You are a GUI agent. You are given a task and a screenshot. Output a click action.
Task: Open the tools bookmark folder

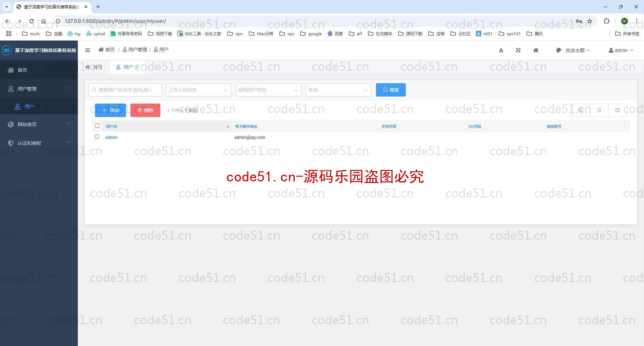click(31, 34)
